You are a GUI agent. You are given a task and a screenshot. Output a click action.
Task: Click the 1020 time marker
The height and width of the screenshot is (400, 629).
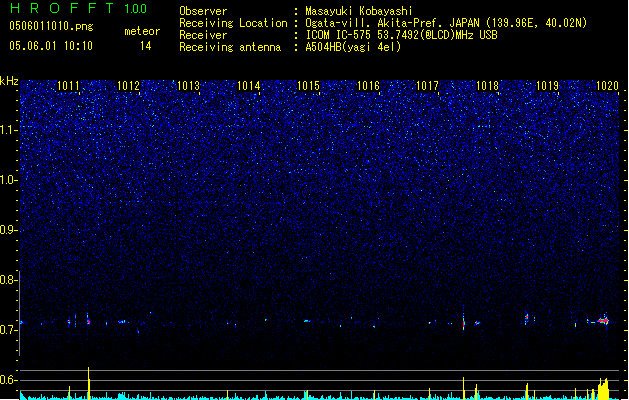607,86
